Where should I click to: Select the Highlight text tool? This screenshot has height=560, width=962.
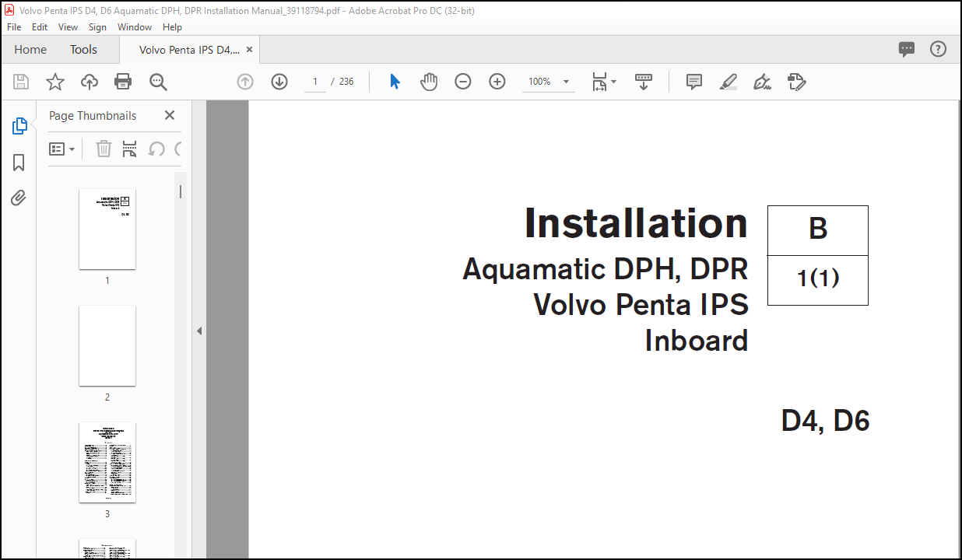(729, 82)
